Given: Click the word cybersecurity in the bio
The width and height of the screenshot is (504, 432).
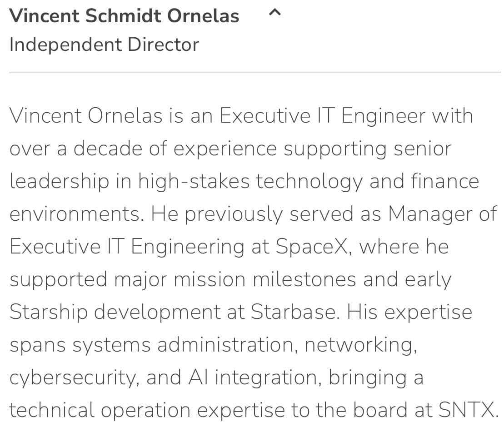Looking at the screenshot, I should (73, 377).
